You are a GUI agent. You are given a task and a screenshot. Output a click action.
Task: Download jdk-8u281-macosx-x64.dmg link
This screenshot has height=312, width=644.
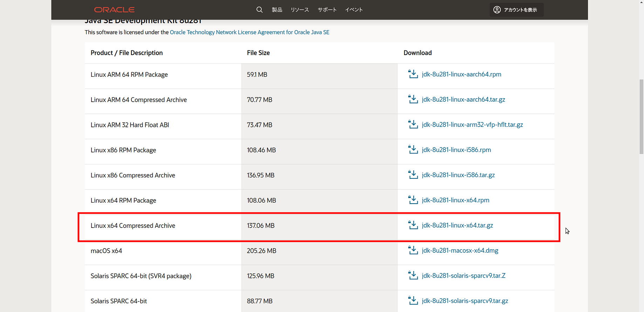pos(460,251)
